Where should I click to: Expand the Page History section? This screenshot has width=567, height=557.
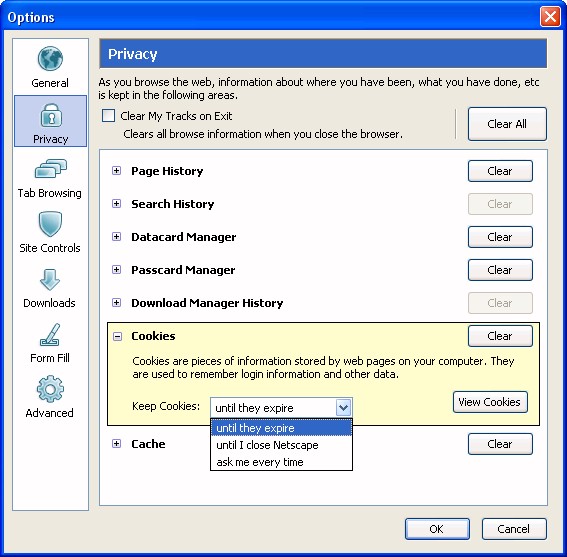tap(116, 171)
